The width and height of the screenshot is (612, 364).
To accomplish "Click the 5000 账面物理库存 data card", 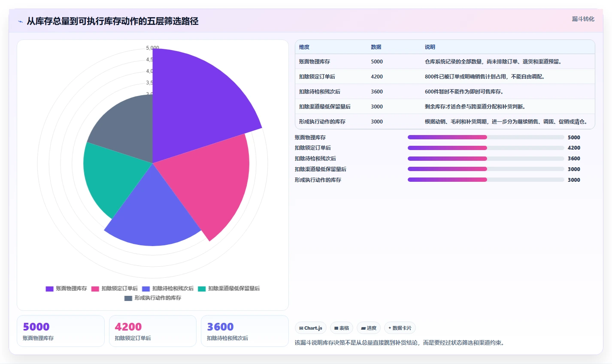I will (61, 331).
